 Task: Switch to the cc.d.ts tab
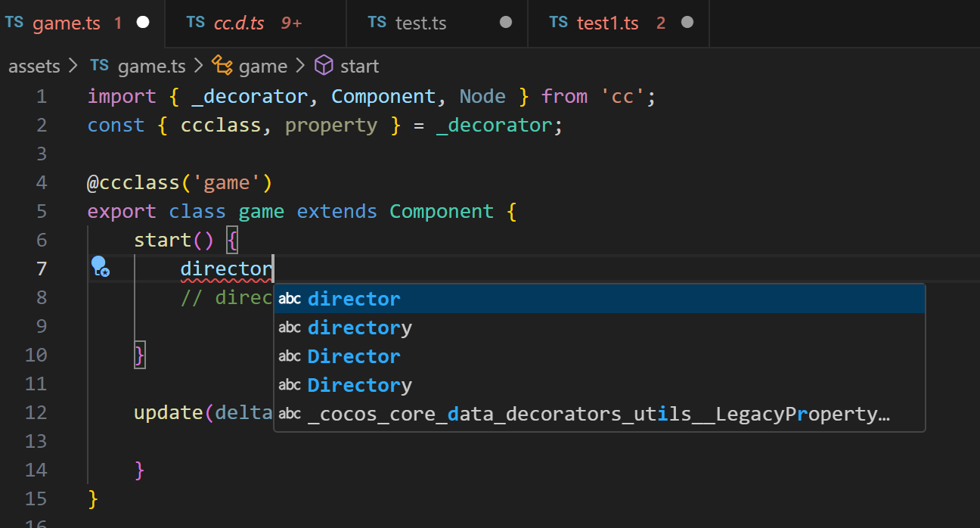click(x=238, y=23)
